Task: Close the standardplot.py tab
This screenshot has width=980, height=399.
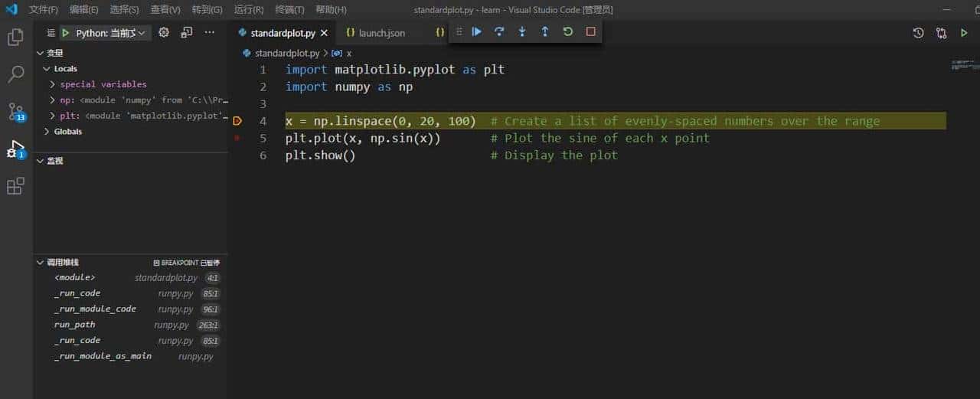Action: (x=324, y=33)
